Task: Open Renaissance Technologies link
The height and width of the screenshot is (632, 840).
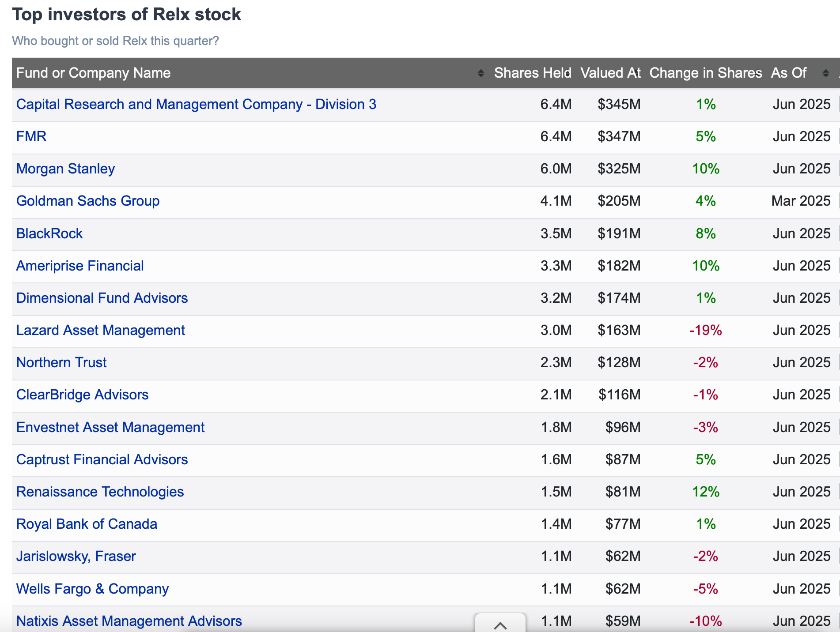Action: 100,492
